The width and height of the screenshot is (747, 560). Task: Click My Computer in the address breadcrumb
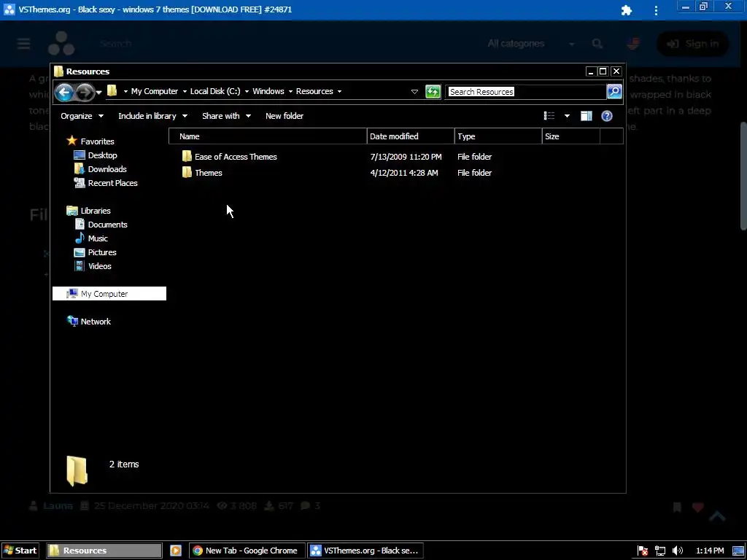[x=155, y=91]
